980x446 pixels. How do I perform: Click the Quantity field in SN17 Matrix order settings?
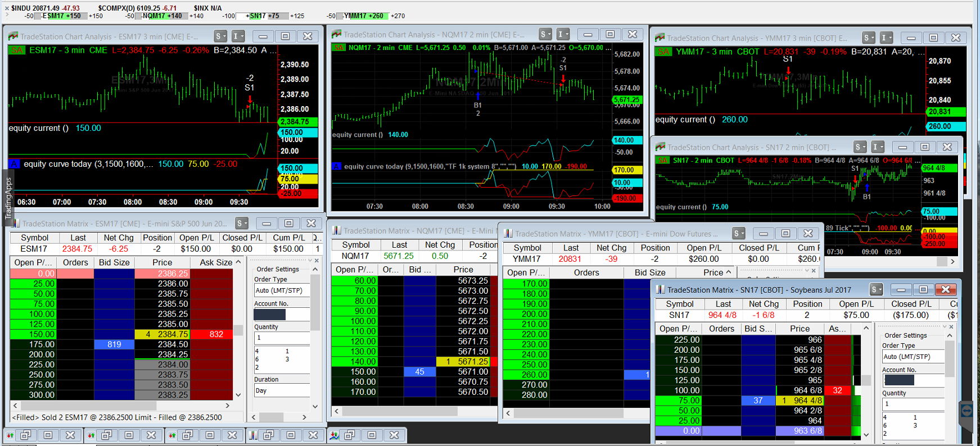[x=913, y=404]
